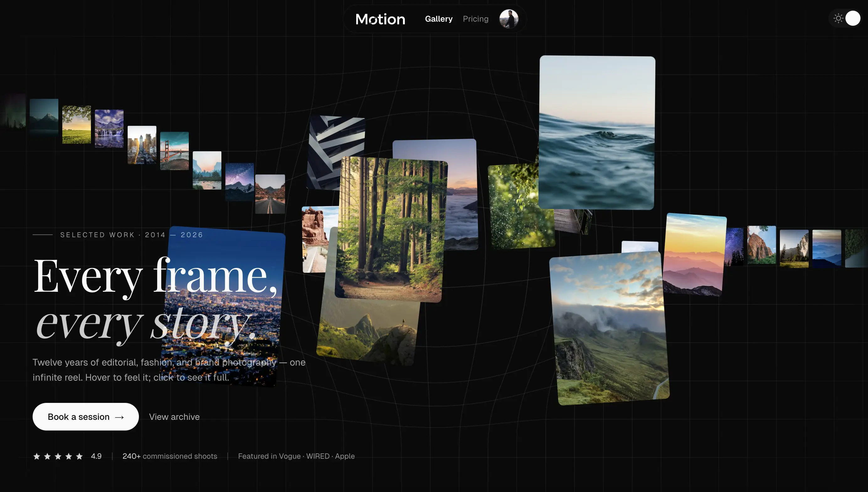Viewport: 868px width, 492px height.
Task: Click the Book a session button
Action: click(x=85, y=416)
